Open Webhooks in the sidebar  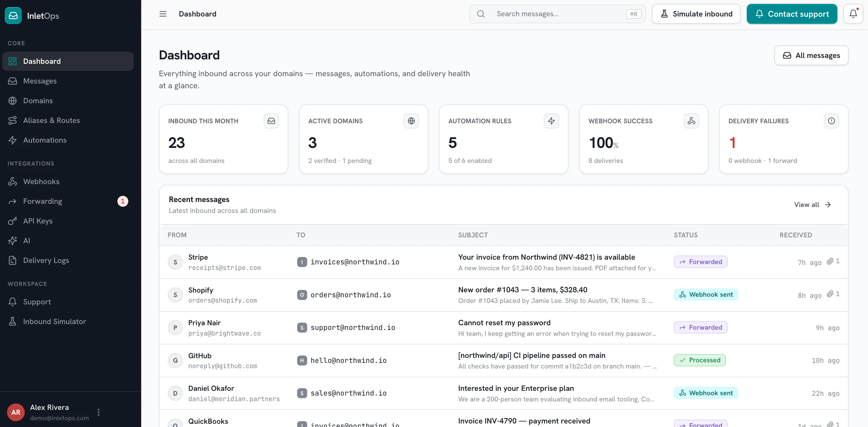68,181
